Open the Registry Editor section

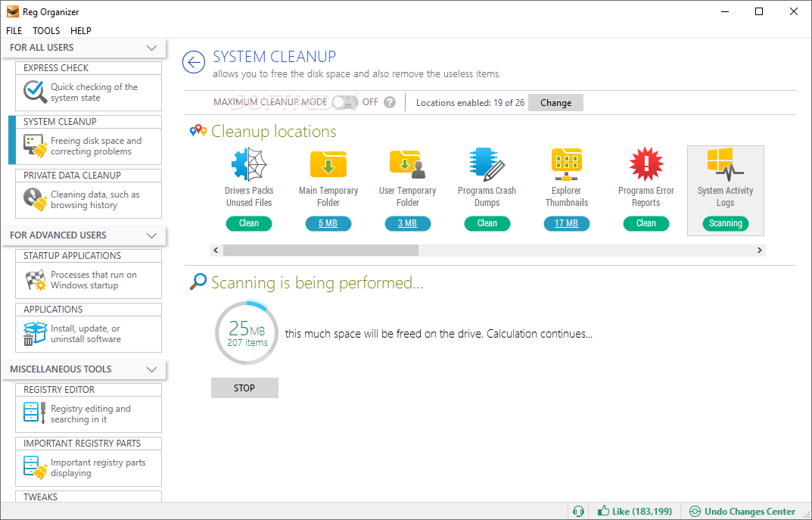tap(89, 408)
